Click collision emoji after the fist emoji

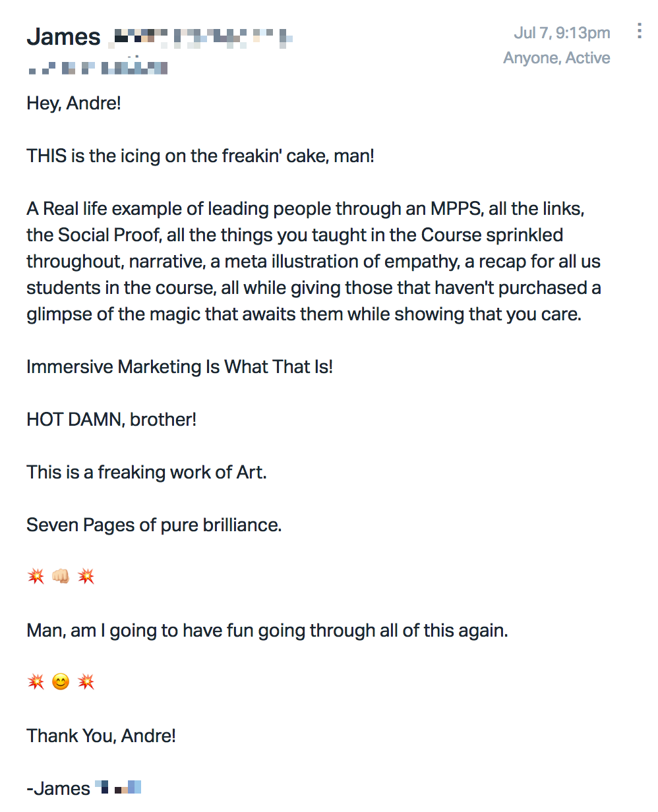(86, 577)
